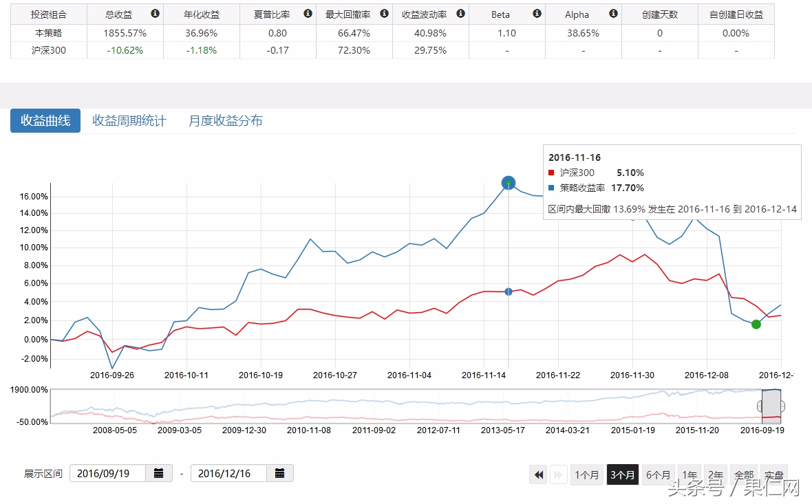Click the rewind arrows navigation icon
This screenshot has height=504, width=812.
[x=538, y=474]
